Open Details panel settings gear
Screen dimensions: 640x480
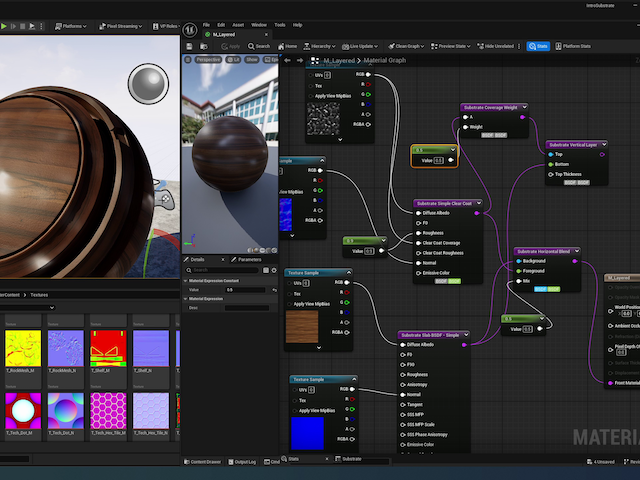274,270
